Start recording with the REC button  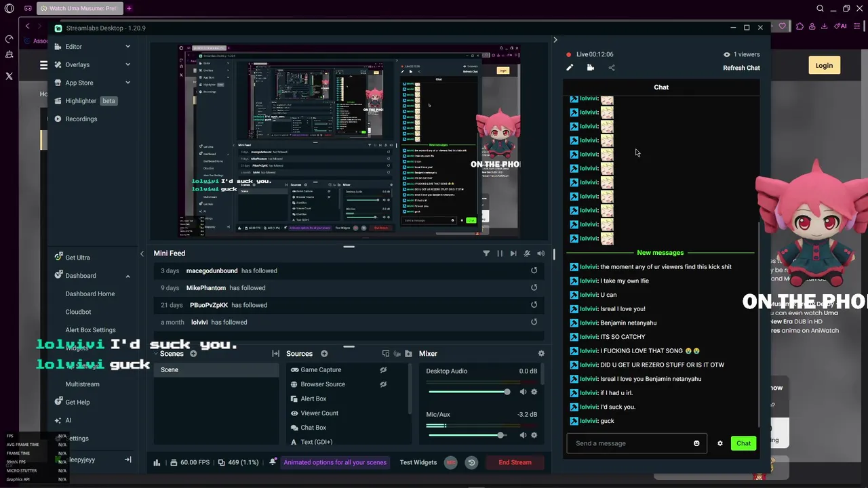[x=451, y=462]
